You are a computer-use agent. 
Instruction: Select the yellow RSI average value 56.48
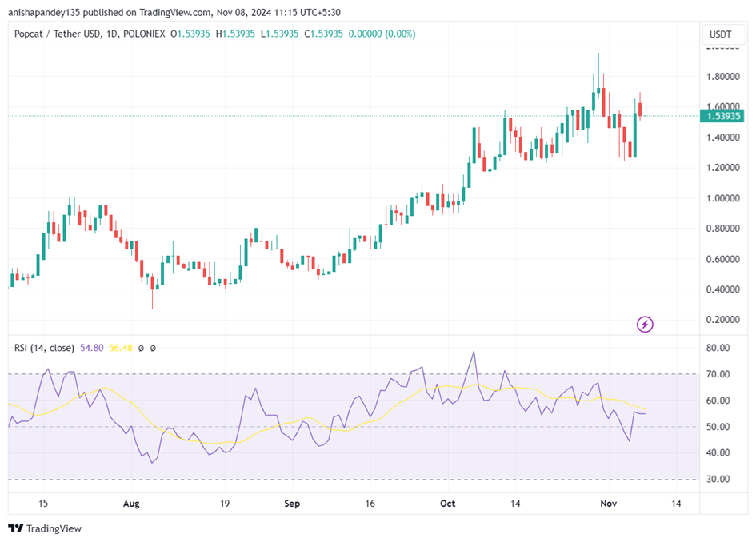tap(121, 348)
